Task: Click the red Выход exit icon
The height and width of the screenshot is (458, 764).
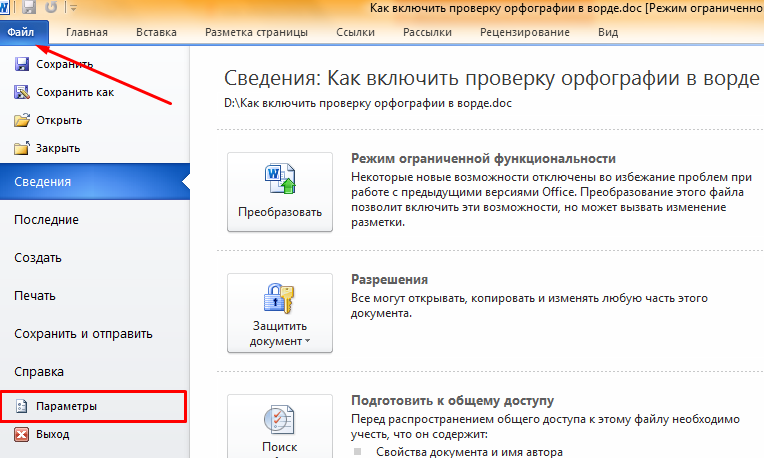Action: pyautogui.click(x=21, y=434)
